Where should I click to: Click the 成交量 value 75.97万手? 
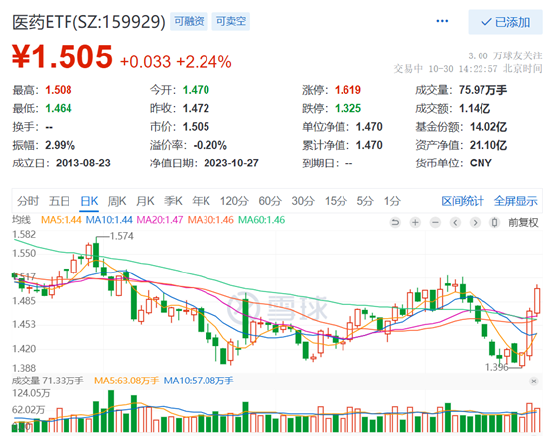(x=483, y=90)
